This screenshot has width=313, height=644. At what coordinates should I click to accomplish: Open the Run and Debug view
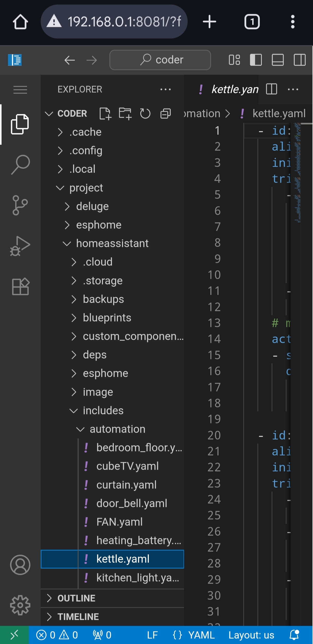point(20,246)
